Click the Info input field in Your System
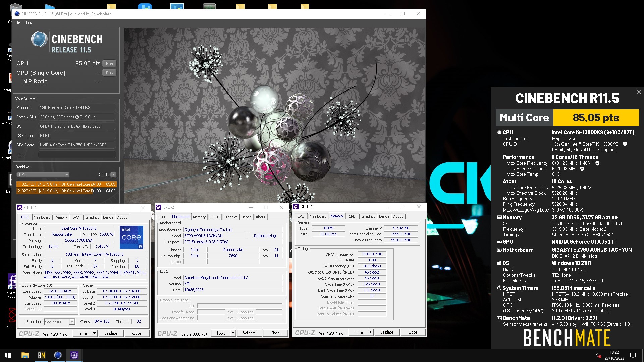This screenshot has width=644, height=362. click(x=77, y=155)
